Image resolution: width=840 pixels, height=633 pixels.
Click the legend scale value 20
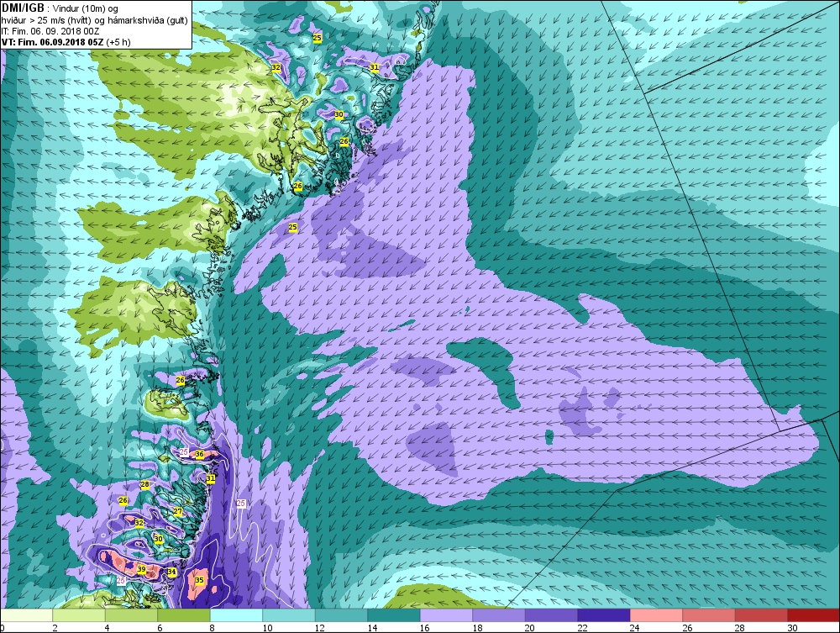click(x=530, y=628)
